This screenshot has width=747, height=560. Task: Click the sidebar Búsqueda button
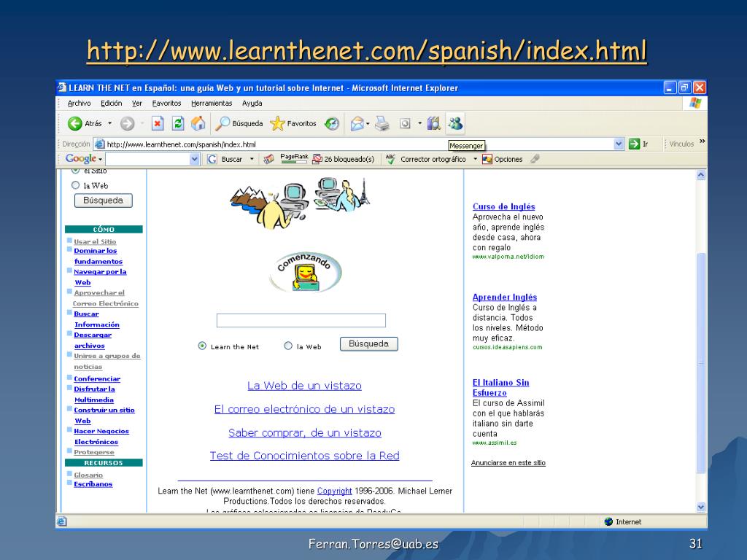point(103,201)
